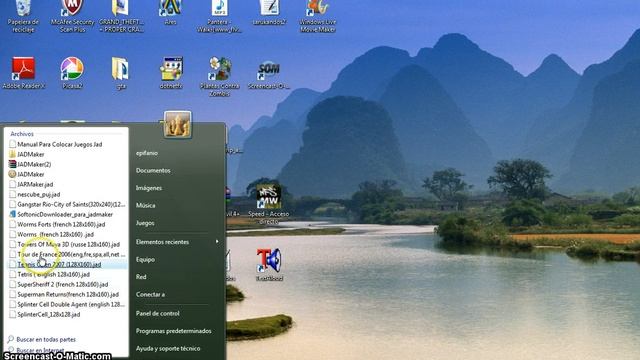640x360 pixels.
Task: Open Panel de control
Action: click(x=158, y=313)
